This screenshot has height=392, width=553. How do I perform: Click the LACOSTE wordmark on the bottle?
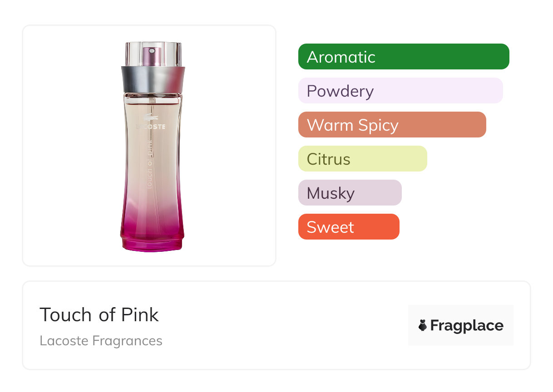(151, 127)
